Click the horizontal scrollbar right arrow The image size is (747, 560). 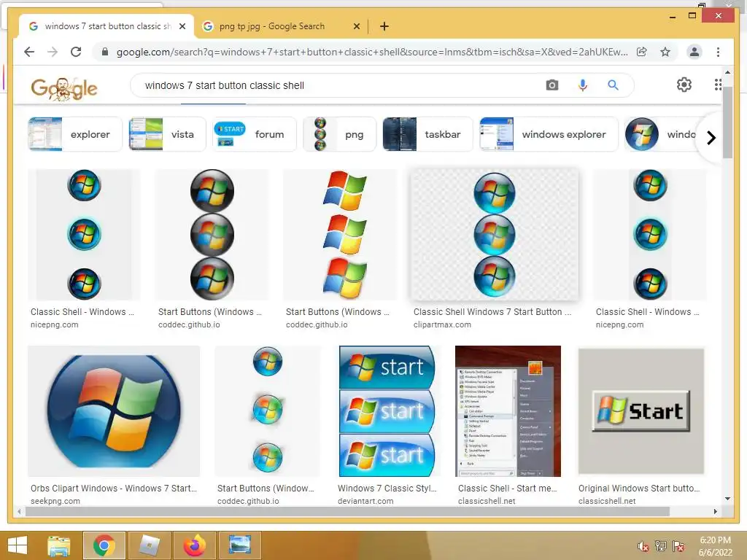[715, 511]
